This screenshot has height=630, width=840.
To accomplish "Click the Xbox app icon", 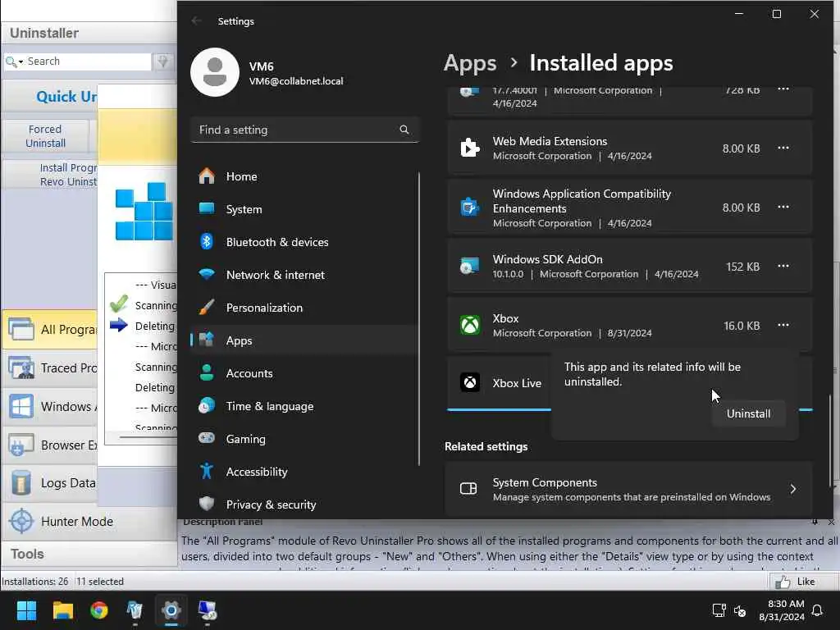I will [x=470, y=325].
